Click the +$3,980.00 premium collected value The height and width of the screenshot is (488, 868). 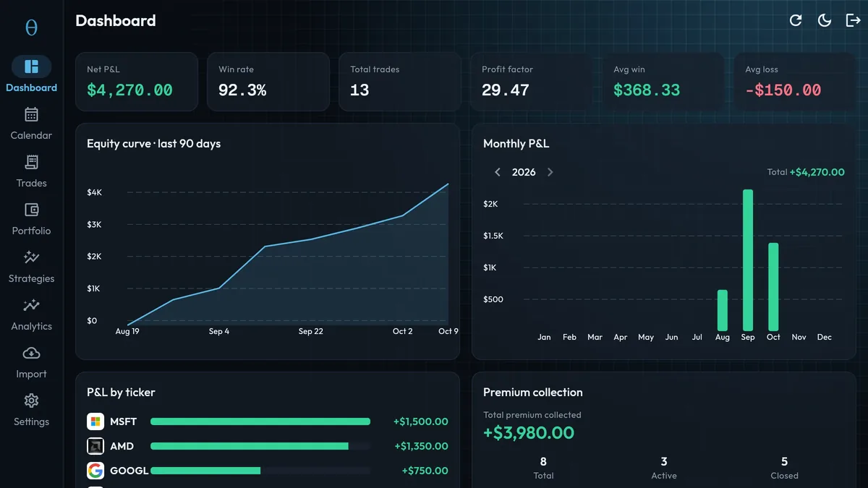click(x=529, y=433)
